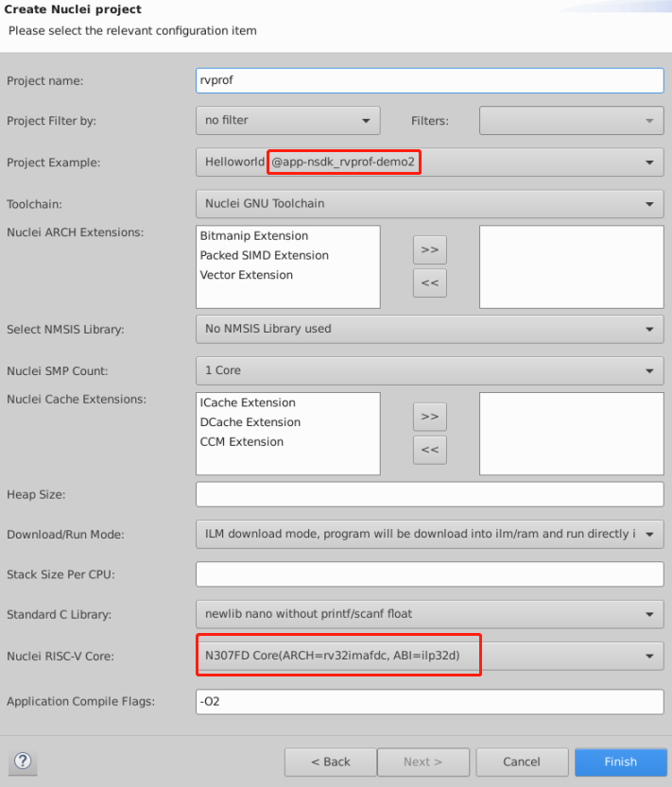Screen dimensions: 672x787
Task: Click the Application Compile Flags field
Action: [x=430, y=702]
